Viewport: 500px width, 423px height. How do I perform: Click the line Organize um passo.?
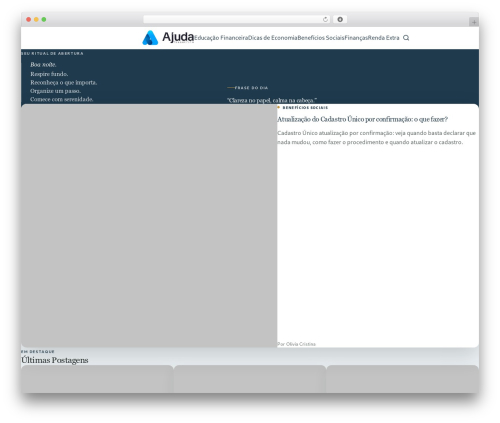55,91
